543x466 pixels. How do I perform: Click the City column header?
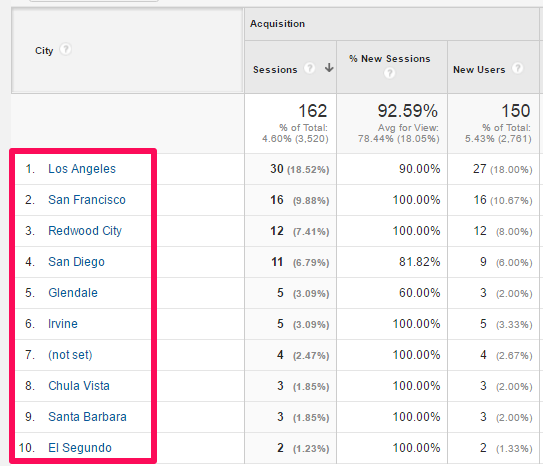(x=44, y=51)
